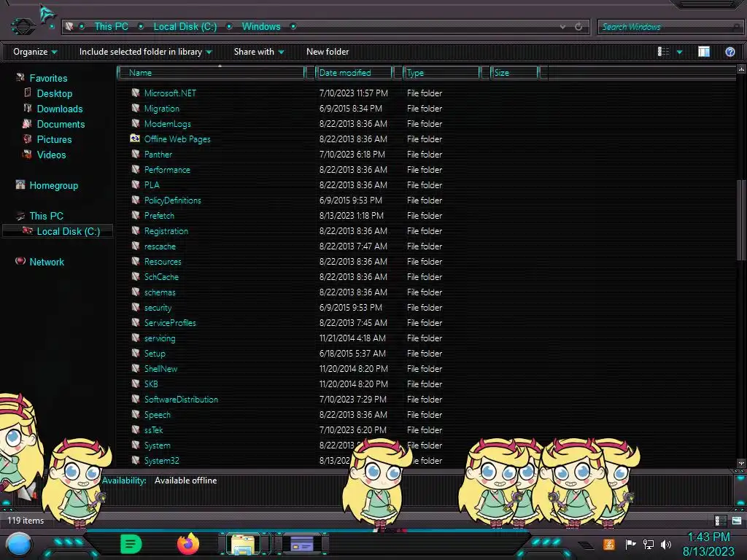The width and height of the screenshot is (747, 560).
Task: Open File Explorer taskbar icon
Action: (x=243, y=544)
